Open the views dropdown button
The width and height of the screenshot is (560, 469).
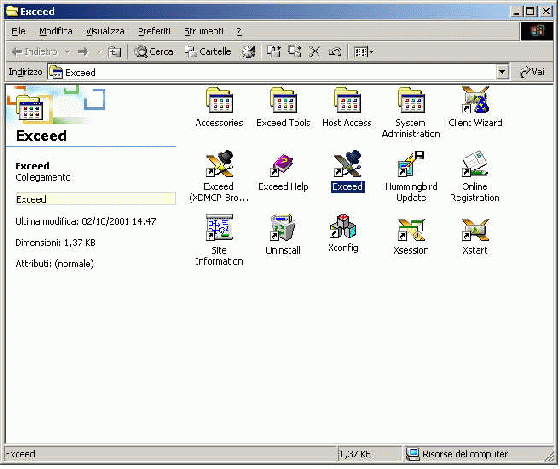[x=363, y=52]
